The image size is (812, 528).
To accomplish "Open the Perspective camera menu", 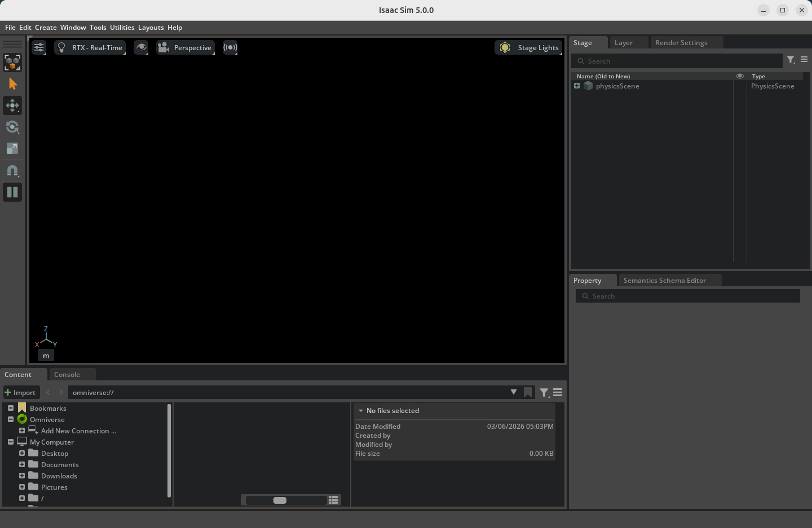I will coord(186,47).
